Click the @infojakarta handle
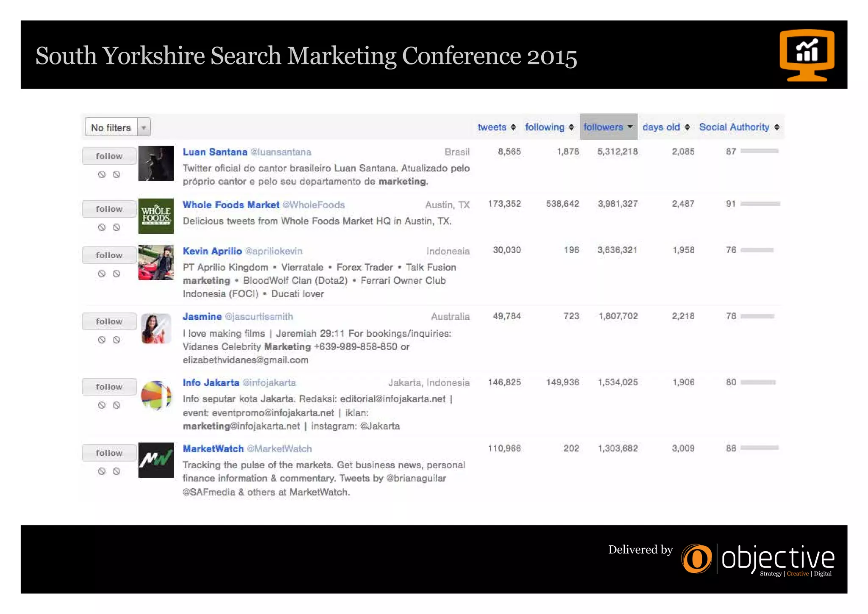The width and height of the screenshot is (868, 614). (x=269, y=382)
